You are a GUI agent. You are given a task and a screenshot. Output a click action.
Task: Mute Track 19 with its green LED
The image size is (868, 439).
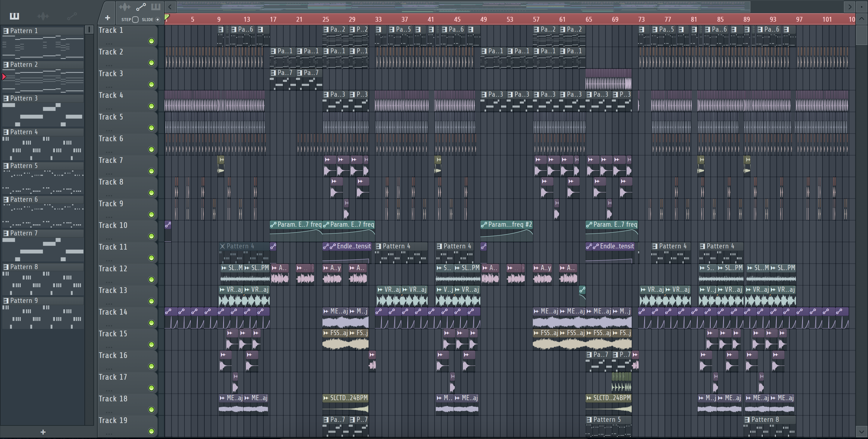pyautogui.click(x=152, y=431)
